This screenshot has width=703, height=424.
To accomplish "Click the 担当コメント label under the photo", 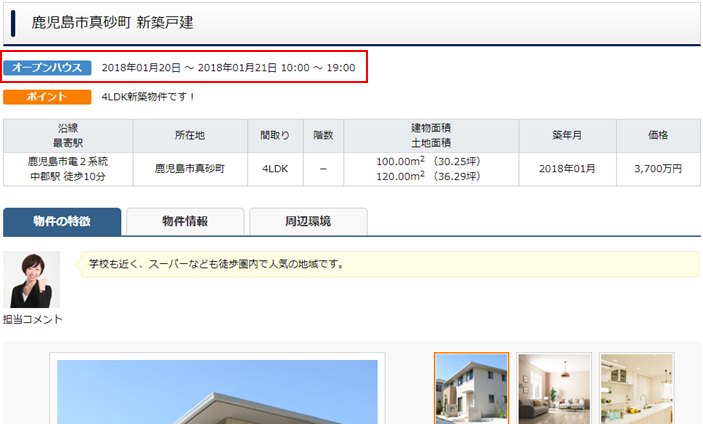I will tap(32, 319).
